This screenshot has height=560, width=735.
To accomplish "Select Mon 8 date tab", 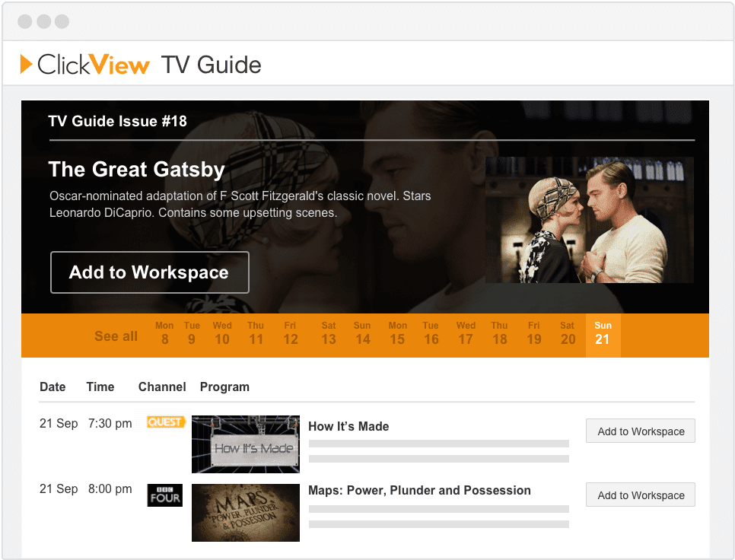I will click(164, 333).
